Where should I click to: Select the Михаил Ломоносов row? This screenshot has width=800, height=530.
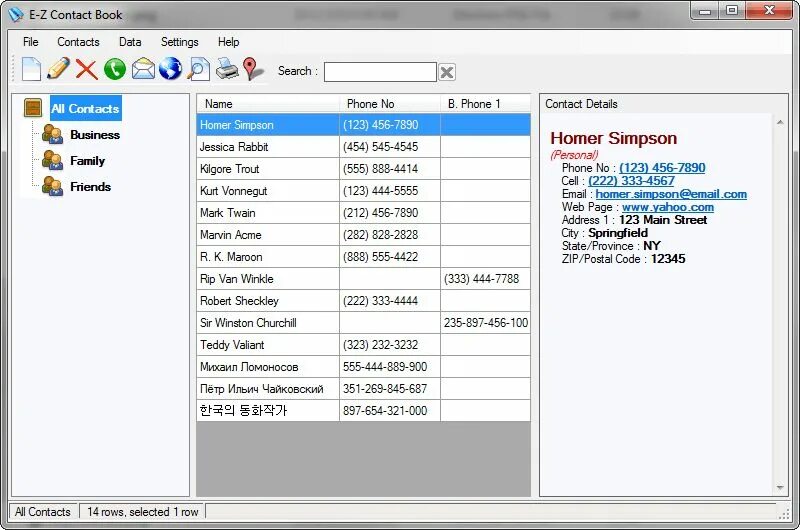pos(363,366)
